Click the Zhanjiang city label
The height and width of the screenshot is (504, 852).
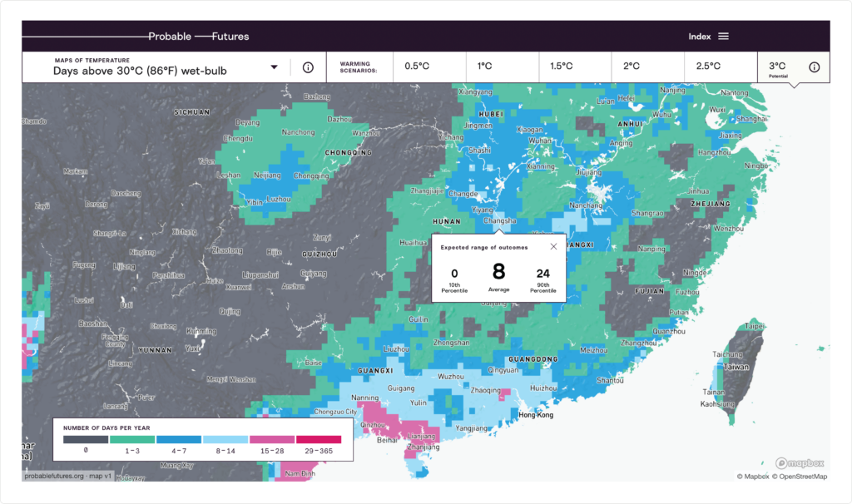(424, 447)
